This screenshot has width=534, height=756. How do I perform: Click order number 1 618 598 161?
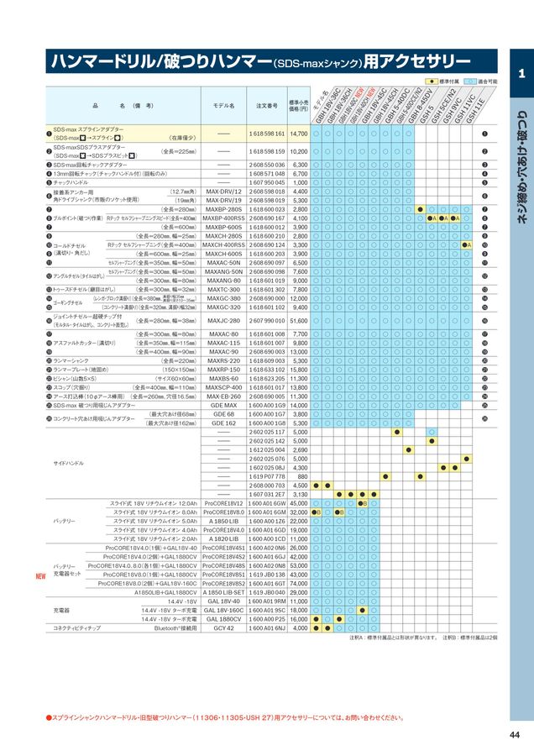point(267,134)
